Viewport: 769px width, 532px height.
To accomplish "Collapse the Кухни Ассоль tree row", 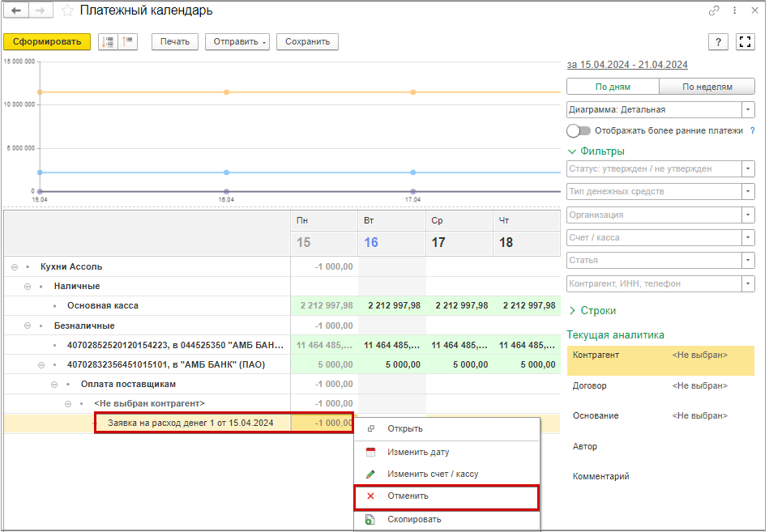I will tap(15, 267).
